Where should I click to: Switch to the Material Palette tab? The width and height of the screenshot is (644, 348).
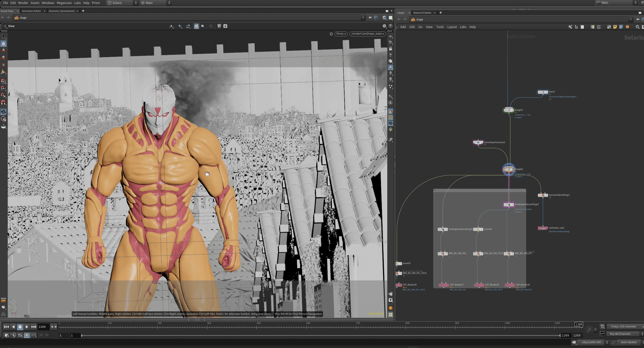pos(422,13)
